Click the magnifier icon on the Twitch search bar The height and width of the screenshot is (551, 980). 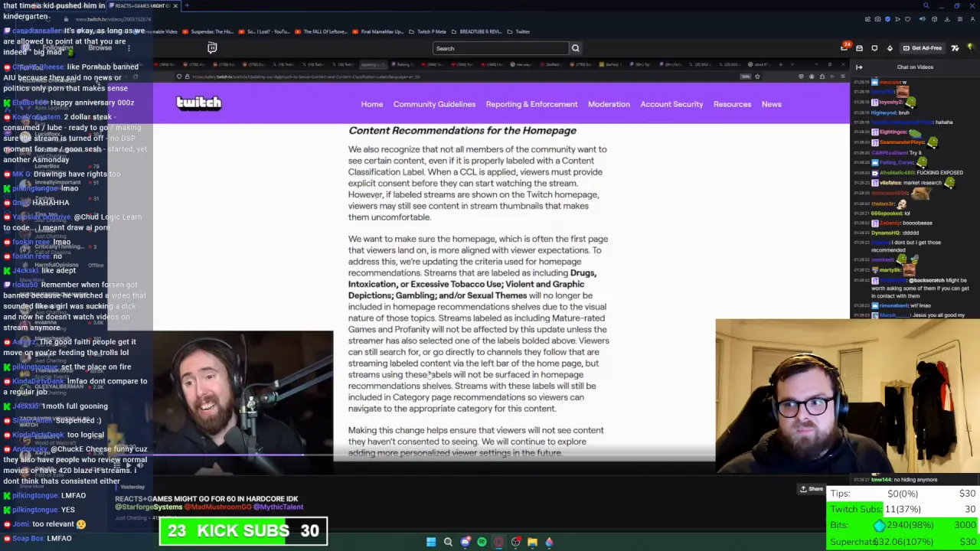575,48
